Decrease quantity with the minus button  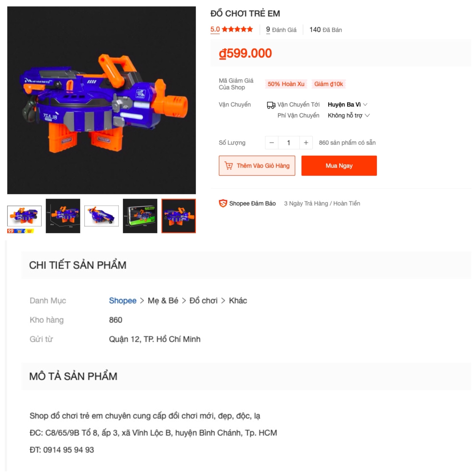(x=272, y=143)
